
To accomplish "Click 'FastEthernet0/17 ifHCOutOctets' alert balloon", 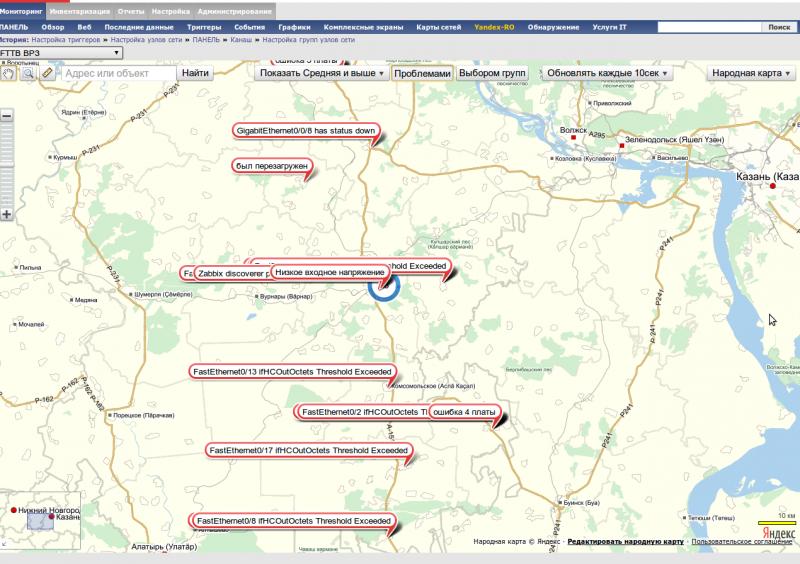I will click(x=309, y=451).
